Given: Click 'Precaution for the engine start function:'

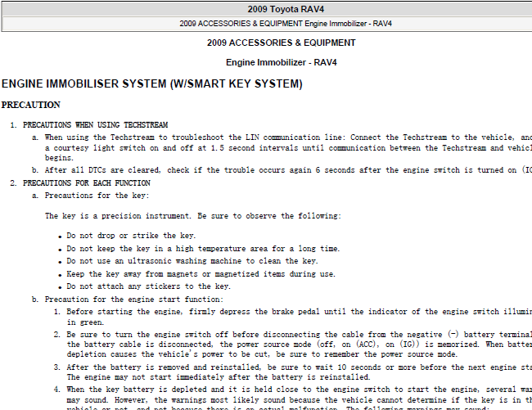Looking at the screenshot, I should [x=134, y=299].
